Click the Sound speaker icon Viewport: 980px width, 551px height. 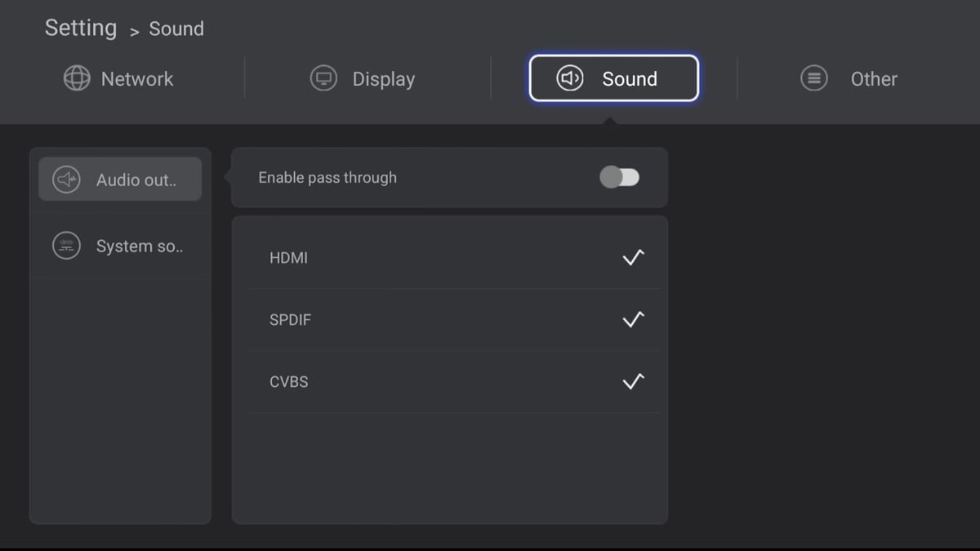point(570,78)
